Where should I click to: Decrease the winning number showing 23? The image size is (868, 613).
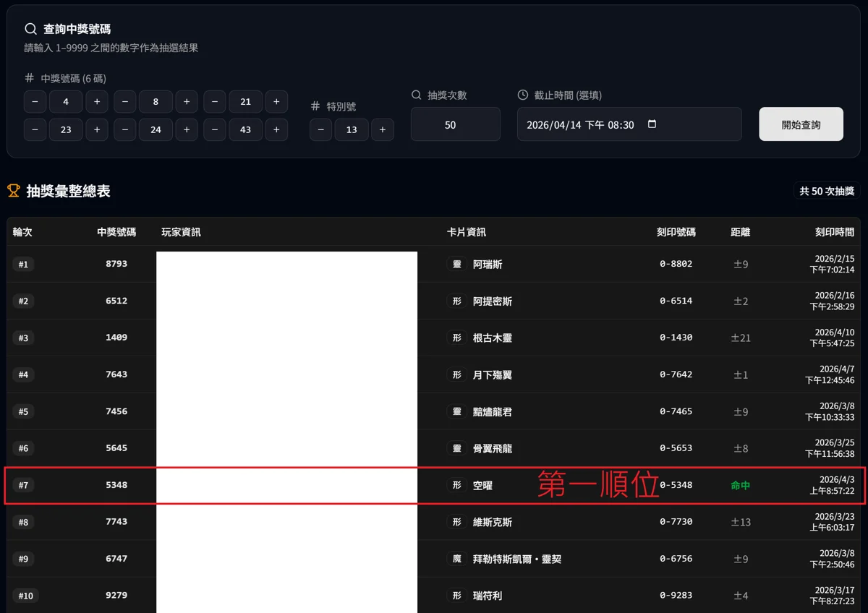click(35, 130)
